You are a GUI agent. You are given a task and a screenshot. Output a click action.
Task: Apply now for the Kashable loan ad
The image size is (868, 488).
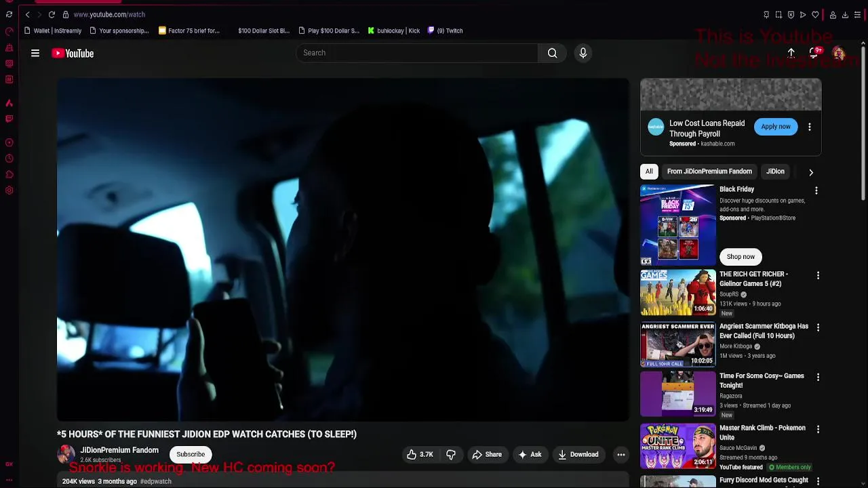(x=776, y=127)
